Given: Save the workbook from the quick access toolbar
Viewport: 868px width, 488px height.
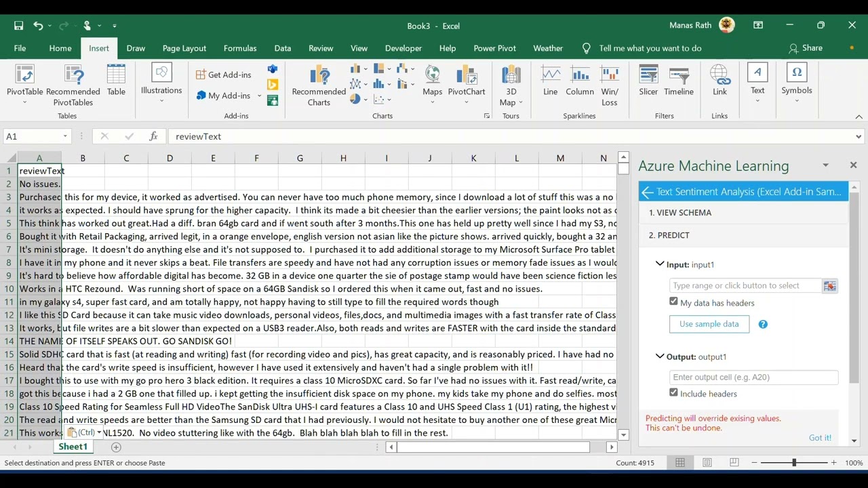Looking at the screenshot, I should 19,26.
